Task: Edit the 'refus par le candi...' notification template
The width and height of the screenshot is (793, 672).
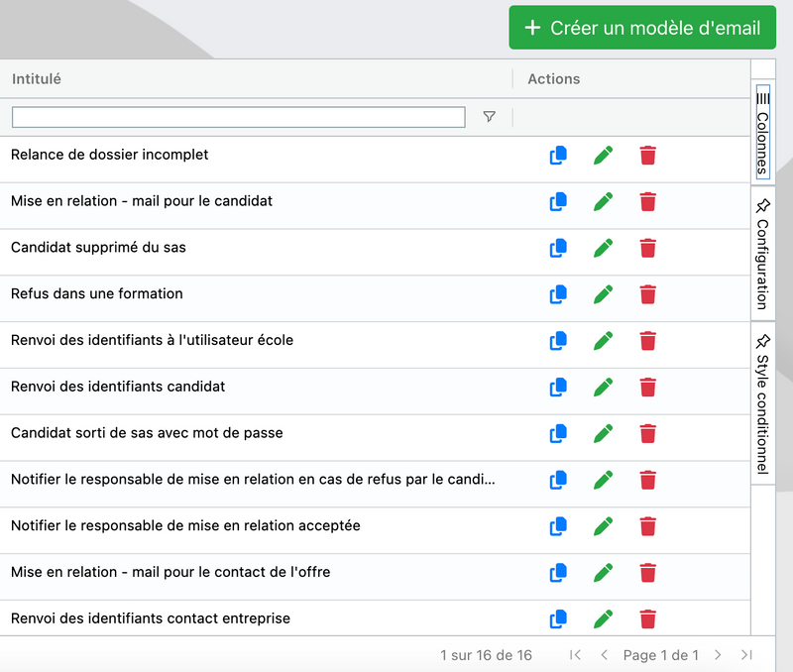Action: (x=604, y=481)
